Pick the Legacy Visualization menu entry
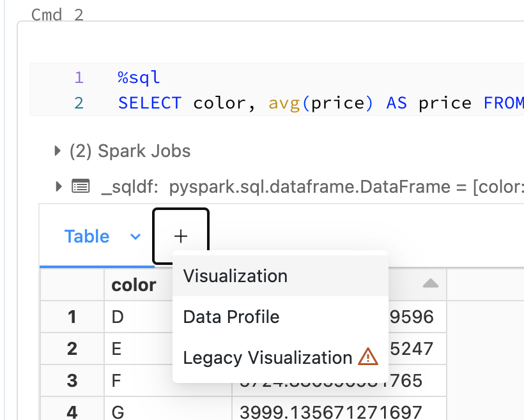Screen dimensions: 524x420 (267, 357)
